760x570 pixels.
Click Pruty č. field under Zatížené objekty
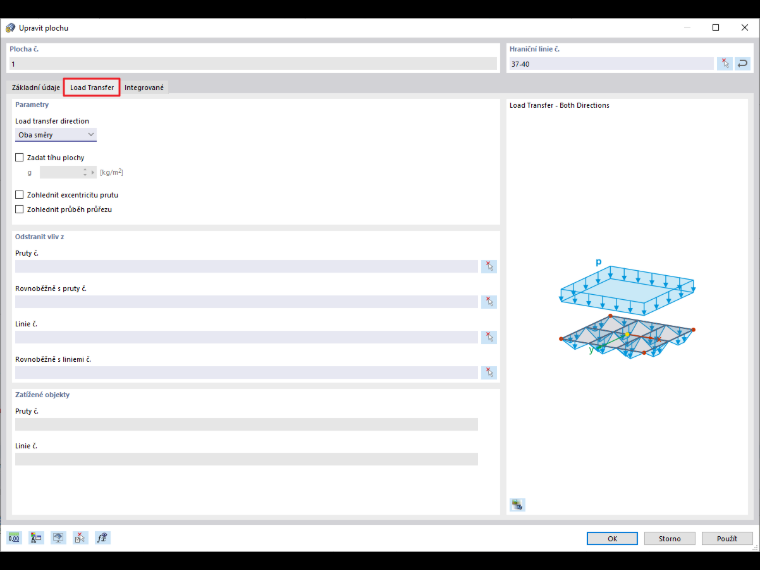(x=246, y=424)
